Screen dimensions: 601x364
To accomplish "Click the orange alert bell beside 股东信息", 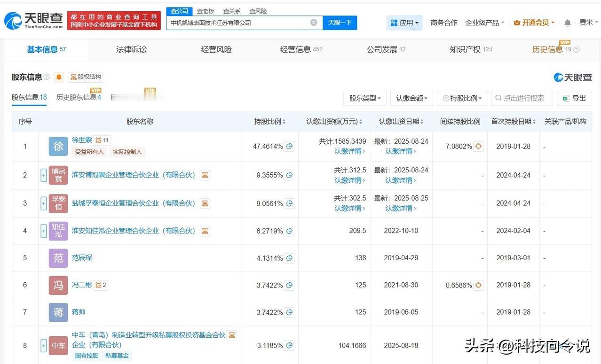I will pos(59,77).
